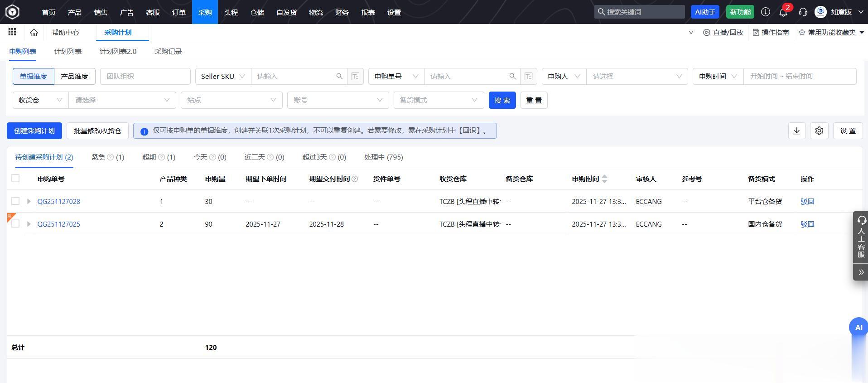Screen dimensions: 868x383
Task: Open the 帮助中心 page tab
Action: point(65,32)
